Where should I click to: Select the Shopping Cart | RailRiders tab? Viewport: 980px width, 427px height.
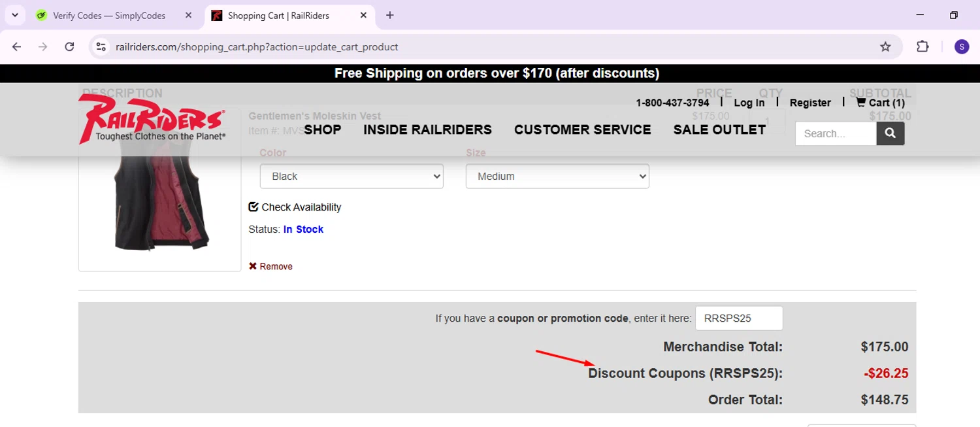coord(290,15)
